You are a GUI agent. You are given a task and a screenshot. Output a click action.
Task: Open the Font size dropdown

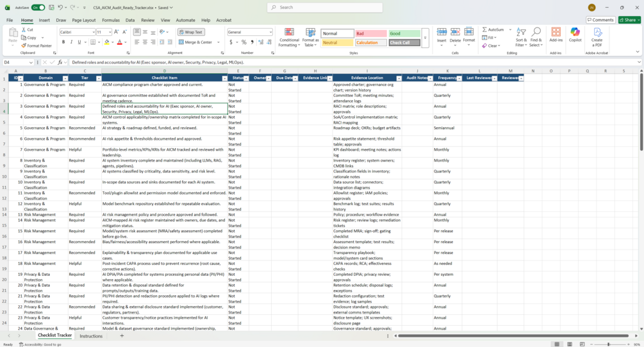point(110,32)
